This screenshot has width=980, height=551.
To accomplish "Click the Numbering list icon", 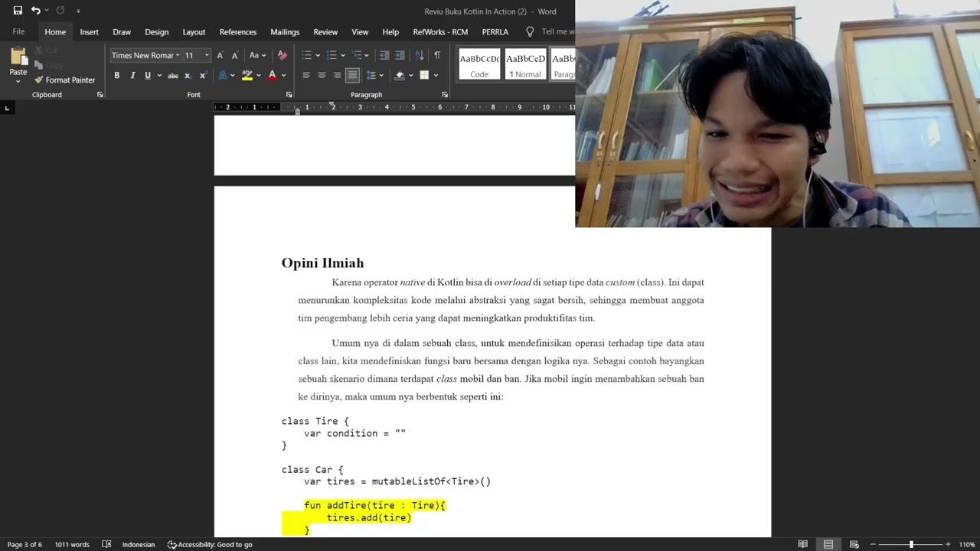I will [x=332, y=55].
